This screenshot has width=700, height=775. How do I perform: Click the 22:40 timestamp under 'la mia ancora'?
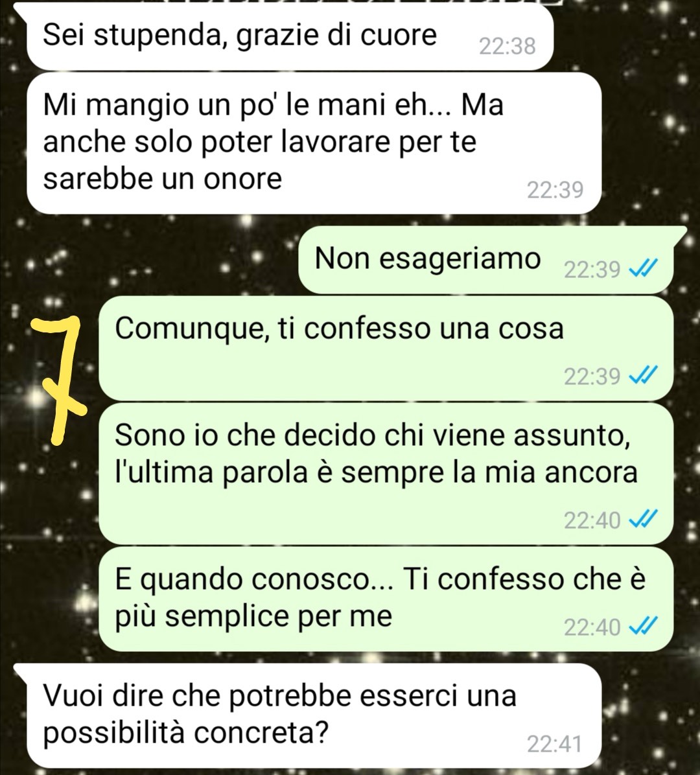(x=592, y=520)
